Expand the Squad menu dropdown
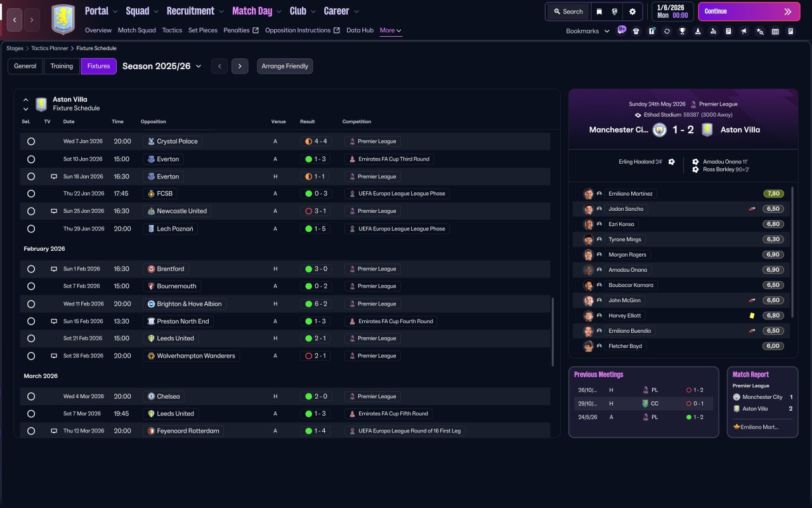Viewport: 812px width, 508px height. (155, 11)
